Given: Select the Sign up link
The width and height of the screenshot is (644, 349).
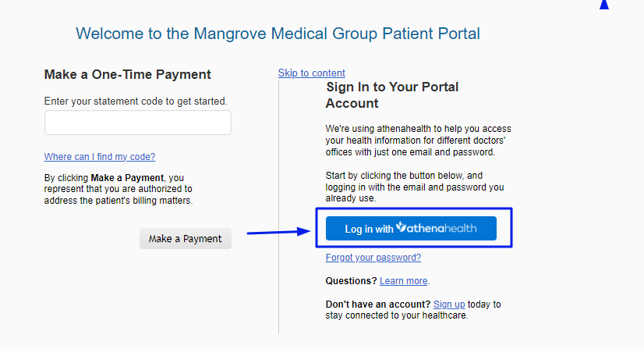Looking at the screenshot, I should (449, 304).
